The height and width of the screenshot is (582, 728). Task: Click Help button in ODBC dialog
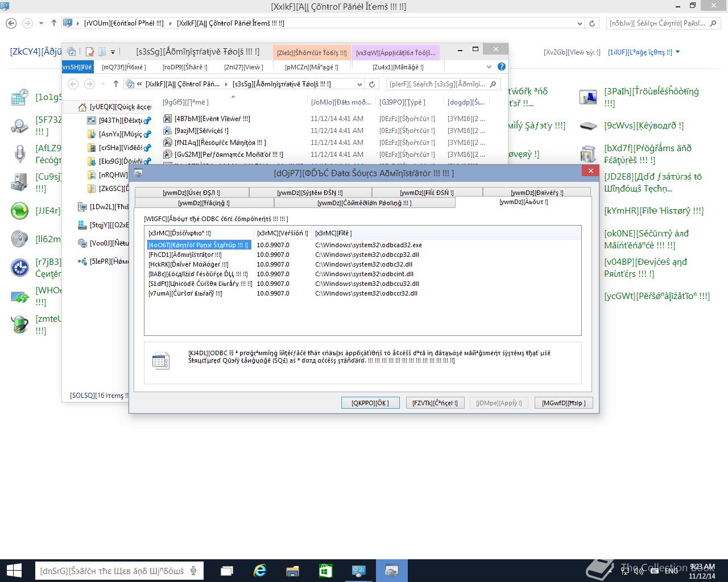564,402
